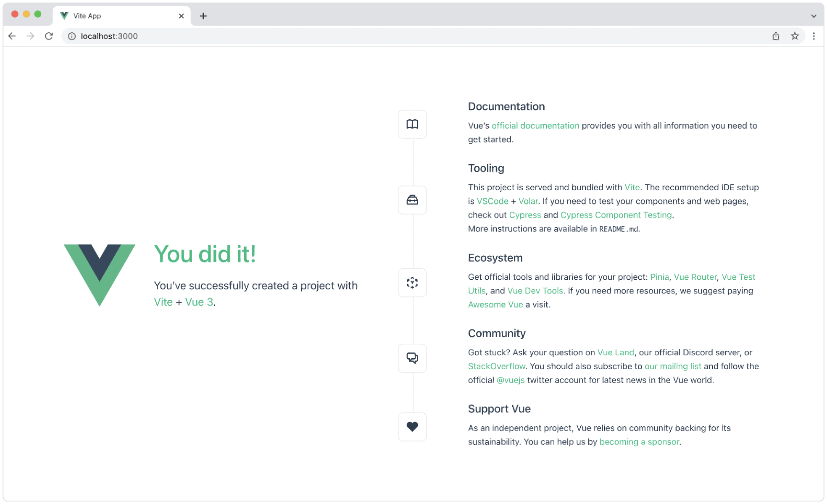The width and height of the screenshot is (827, 504).
Task: Open the Awesome Vue link
Action: click(495, 304)
